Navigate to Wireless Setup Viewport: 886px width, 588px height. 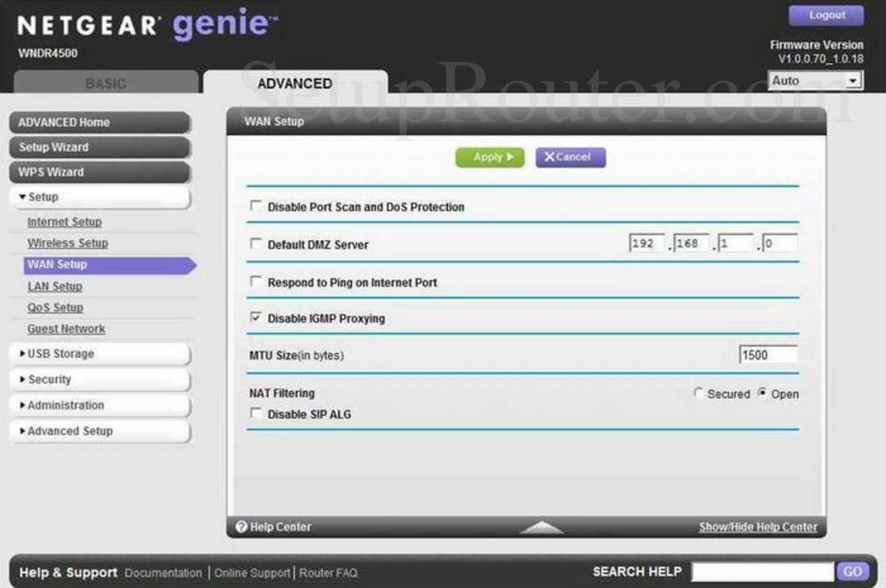(67, 242)
